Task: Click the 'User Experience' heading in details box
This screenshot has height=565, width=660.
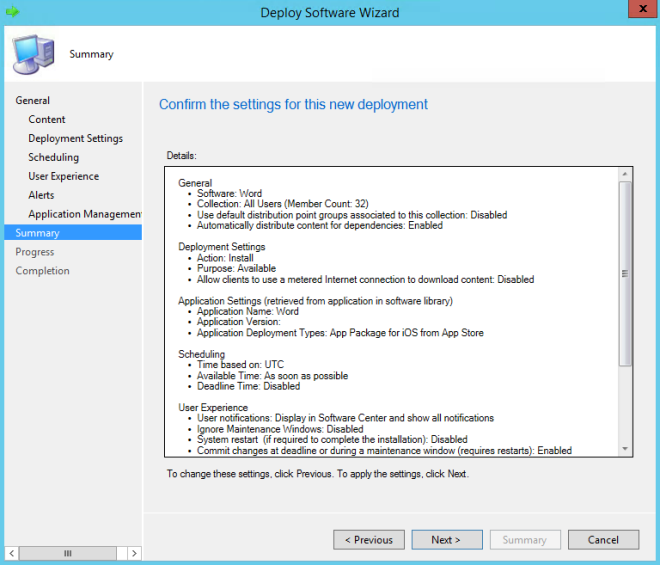Action: point(213,408)
